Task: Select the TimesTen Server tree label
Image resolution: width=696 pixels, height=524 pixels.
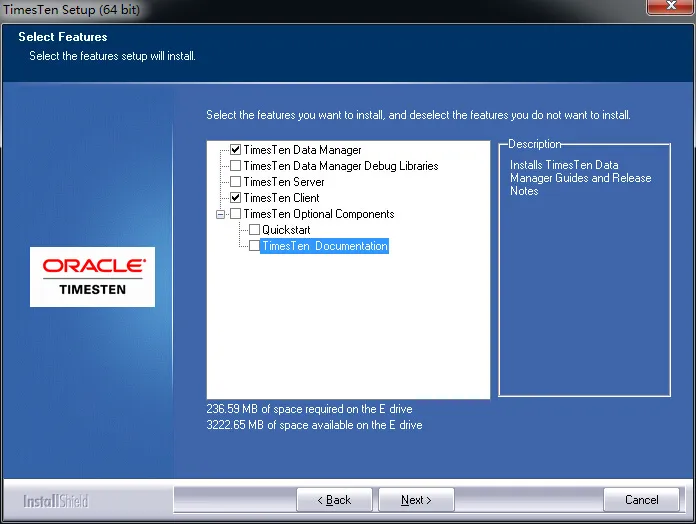Action: click(284, 182)
